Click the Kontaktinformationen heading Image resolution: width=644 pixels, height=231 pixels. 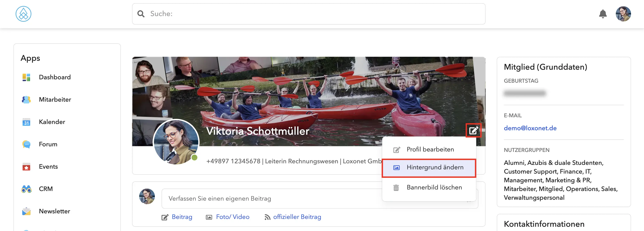(544, 224)
